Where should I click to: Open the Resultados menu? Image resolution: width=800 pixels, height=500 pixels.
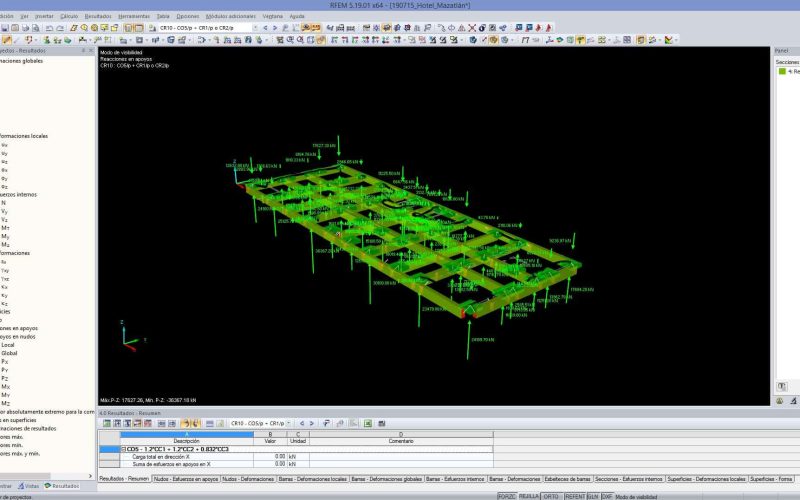point(98,16)
